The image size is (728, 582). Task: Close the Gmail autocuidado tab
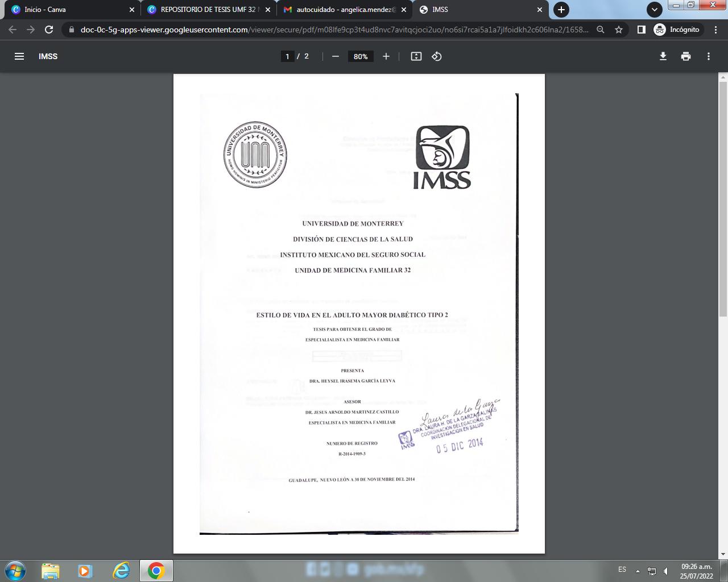pyautogui.click(x=404, y=10)
